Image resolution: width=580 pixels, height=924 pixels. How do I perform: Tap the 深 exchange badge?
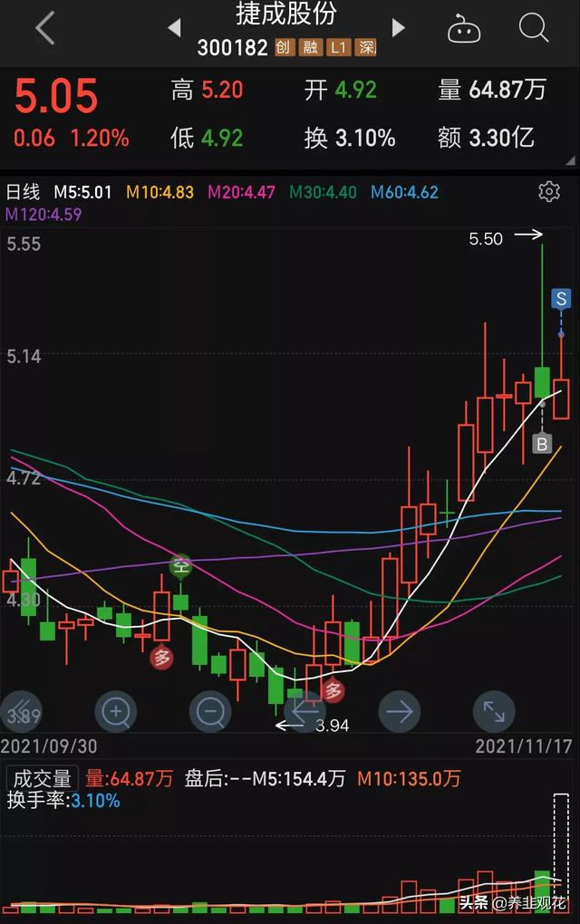click(365, 47)
